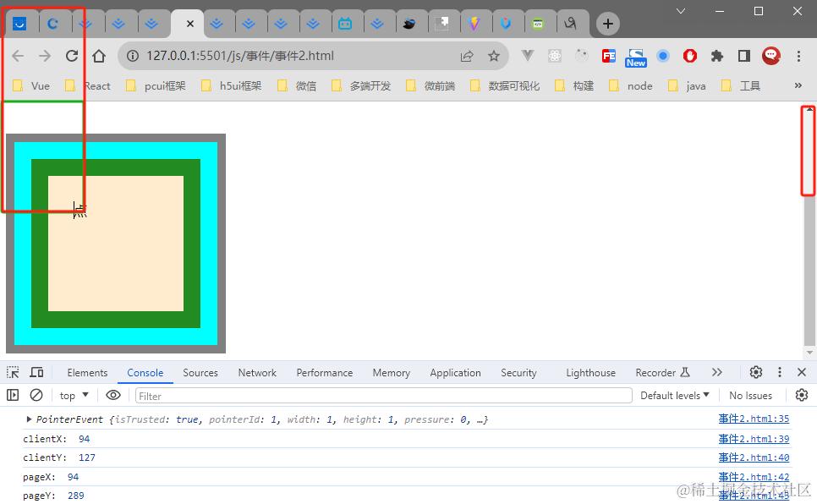817x504 pixels.
Task: Open the 数据可视化 bookmarks folder
Action: point(505,85)
